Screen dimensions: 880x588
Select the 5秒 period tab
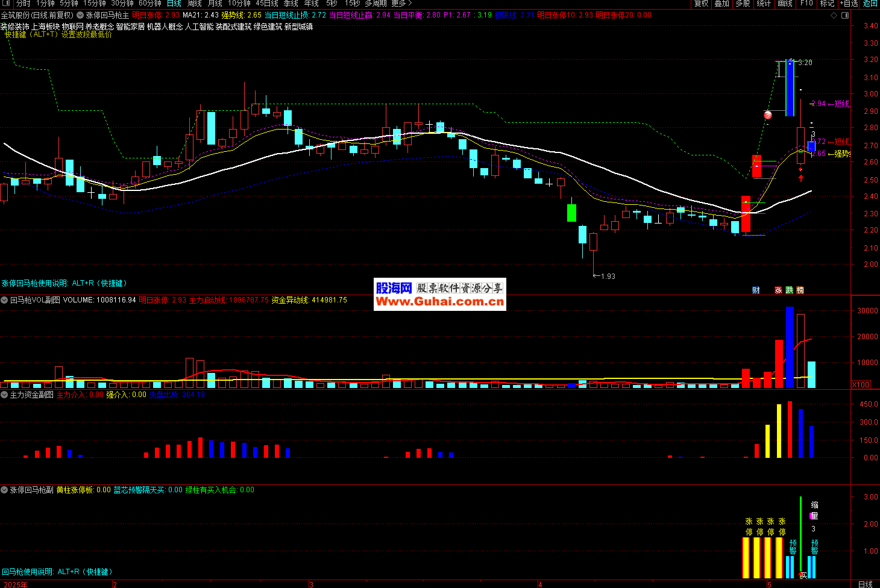[332, 4]
